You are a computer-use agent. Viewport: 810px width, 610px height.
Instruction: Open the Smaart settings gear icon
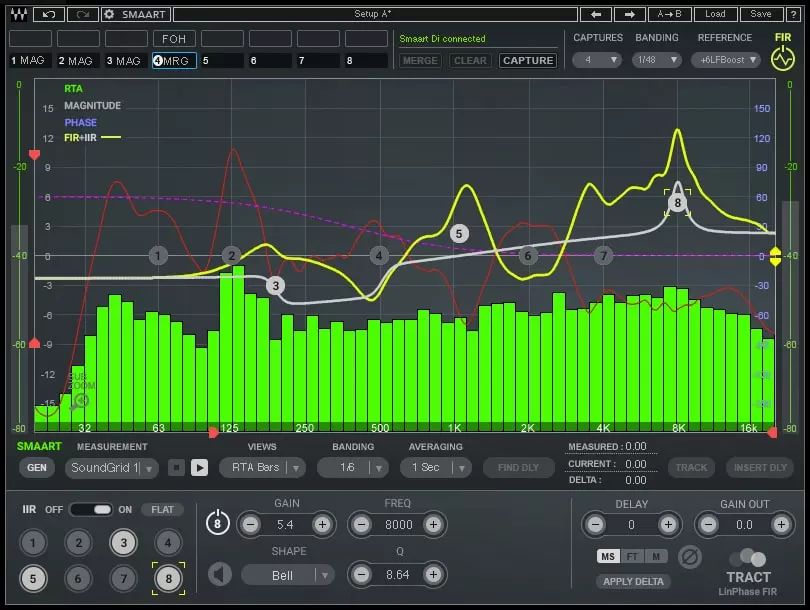click(110, 14)
